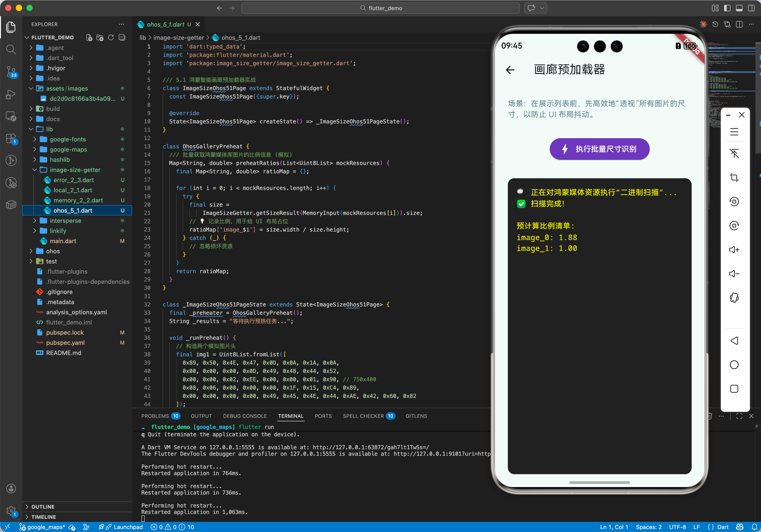Expand the google-fonts folder
This screenshot has height=532, width=761.
(x=68, y=139)
